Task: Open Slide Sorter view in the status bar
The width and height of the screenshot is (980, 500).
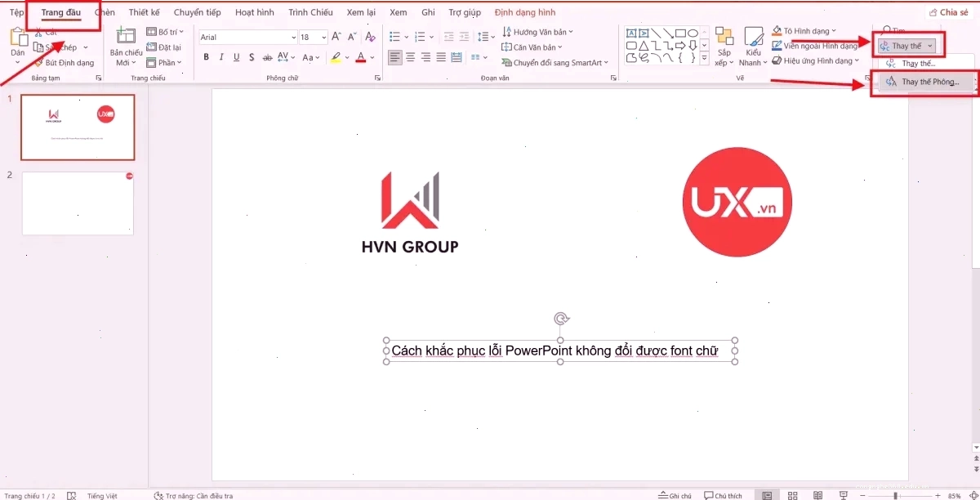Action: [x=792, y=495]
